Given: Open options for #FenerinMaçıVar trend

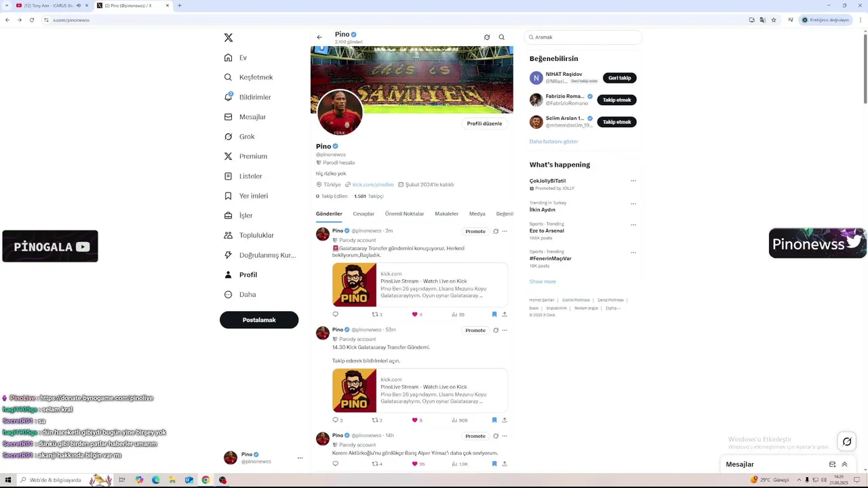Looking at the screenshot, I should pyautogui.click(x=633, y=252).
